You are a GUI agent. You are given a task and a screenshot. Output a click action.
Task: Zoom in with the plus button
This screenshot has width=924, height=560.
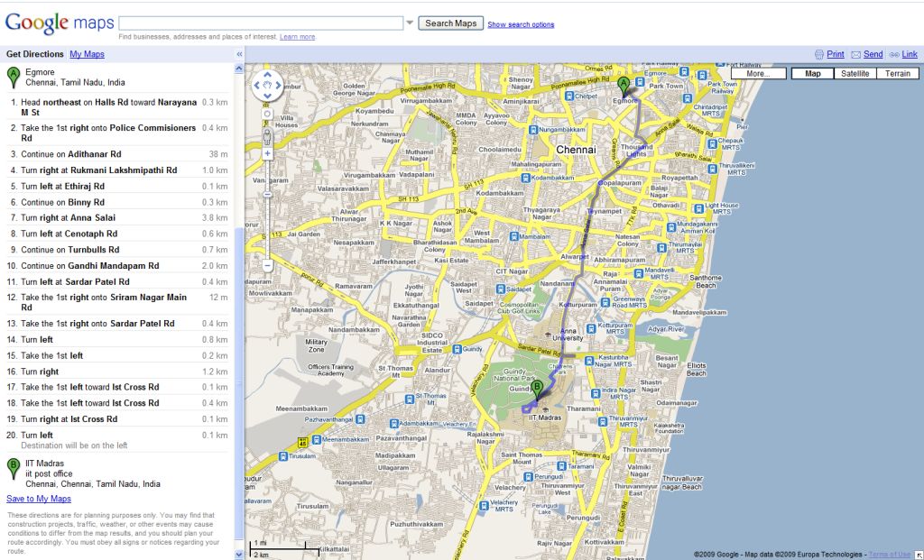(x=267, y=153)
